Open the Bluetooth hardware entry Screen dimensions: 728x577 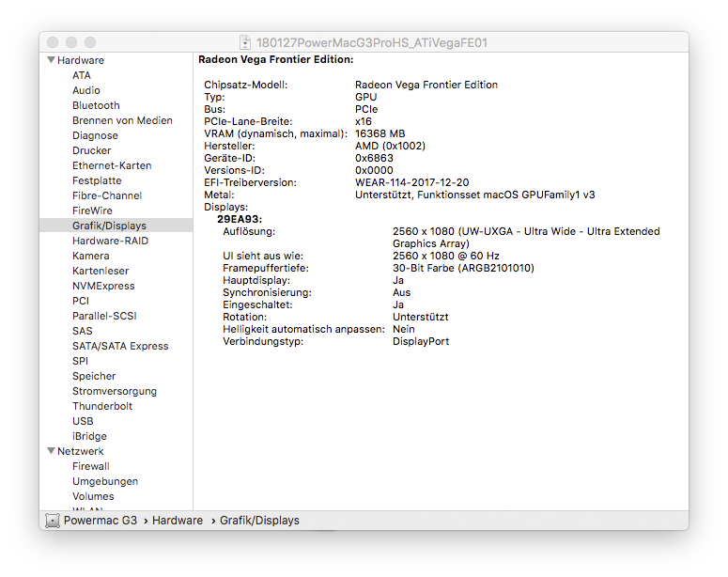96,105
